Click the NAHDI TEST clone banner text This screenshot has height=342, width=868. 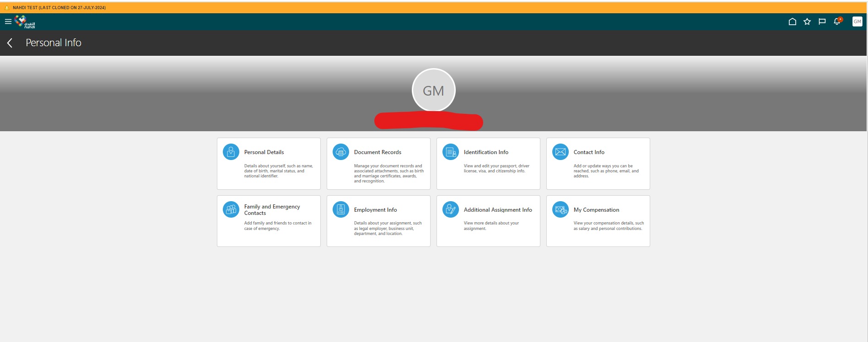[x=59, y=8]
